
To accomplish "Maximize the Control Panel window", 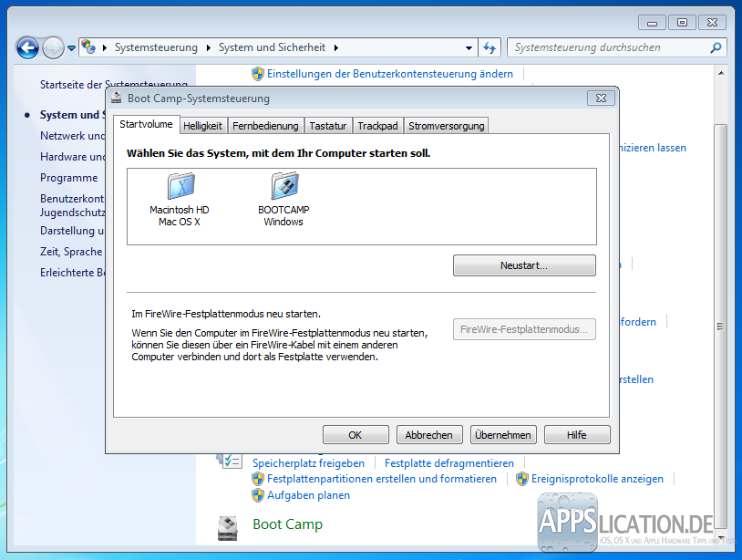I will click(x=682, y=22).
